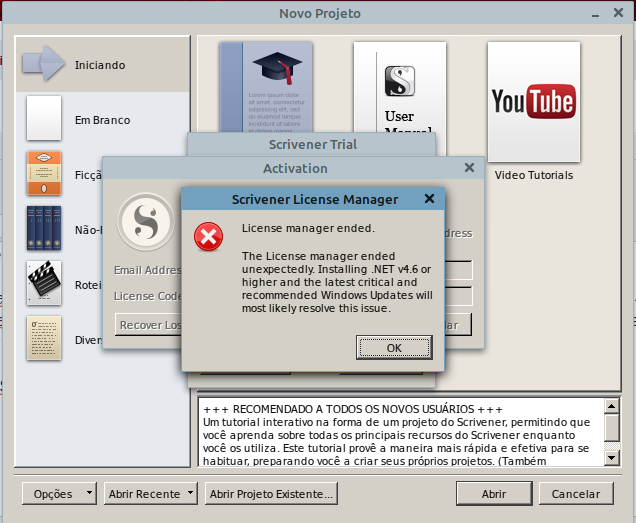Click Recover Lost button in Activation window
This screenshot has height=523, width=636.
point(148,325)
